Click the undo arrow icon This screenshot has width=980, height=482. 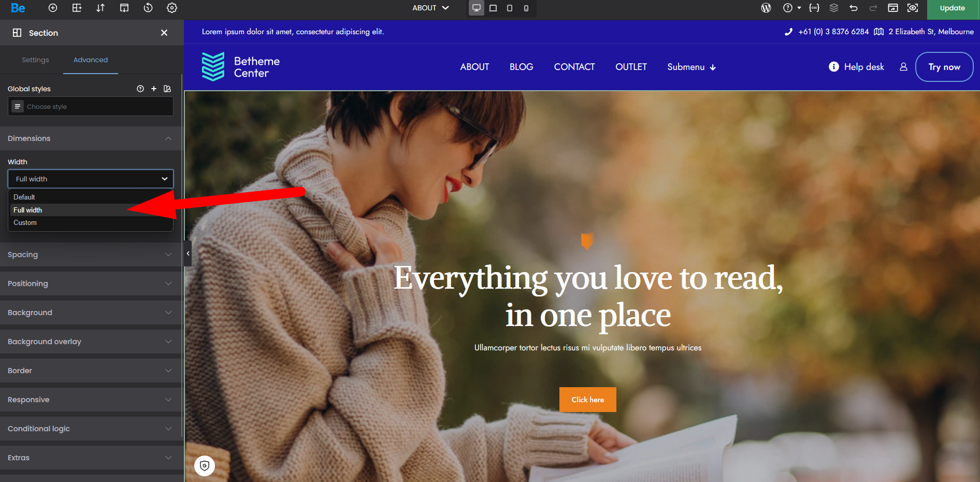click(854, 8)
